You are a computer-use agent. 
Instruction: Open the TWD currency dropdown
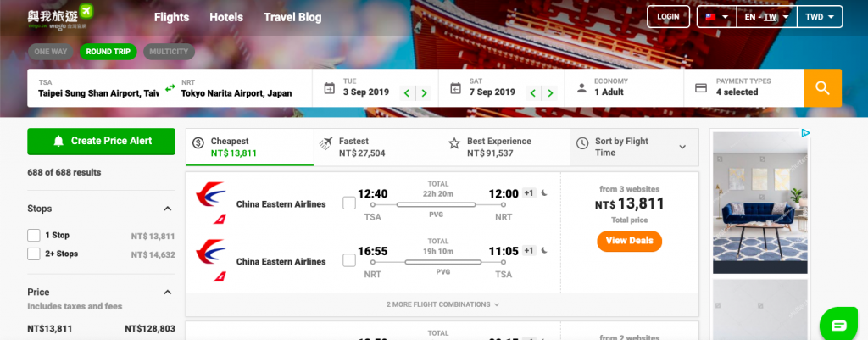[x=820, y=17]
